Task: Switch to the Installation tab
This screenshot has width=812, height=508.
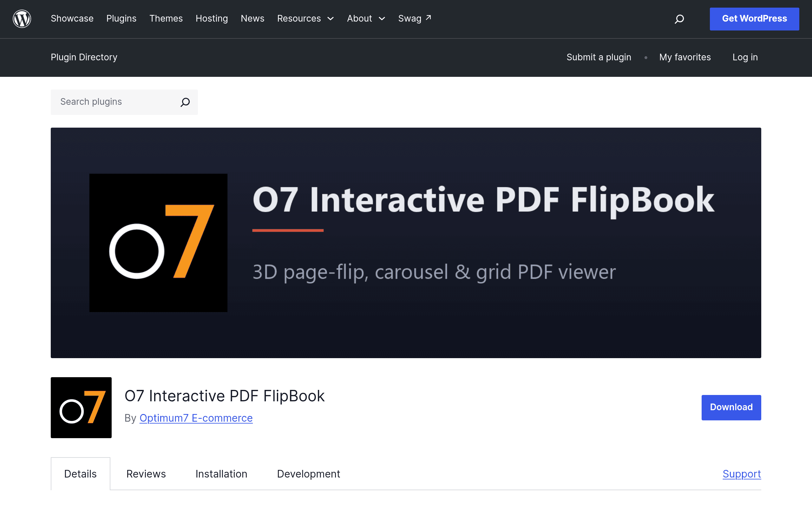Action: coord(221,474)
